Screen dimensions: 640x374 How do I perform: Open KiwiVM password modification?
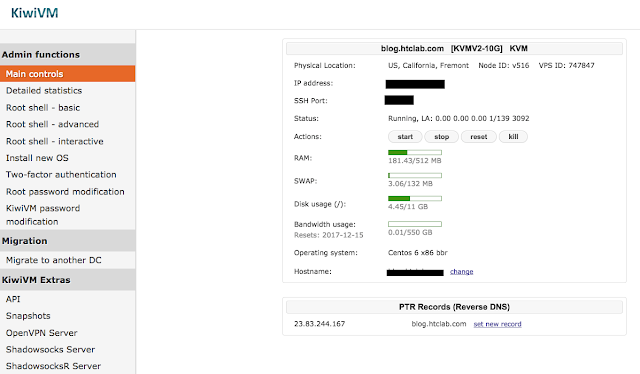click(x=43, y=215)
